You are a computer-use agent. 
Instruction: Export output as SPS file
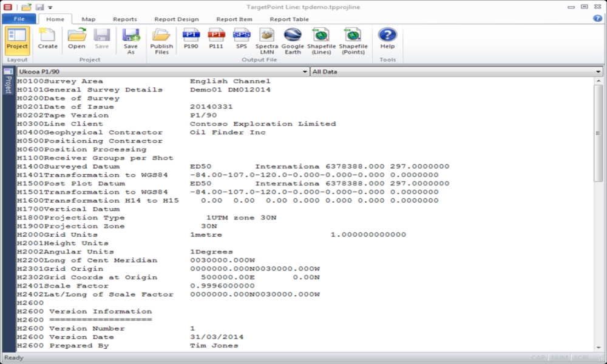[x=242, y=39]
